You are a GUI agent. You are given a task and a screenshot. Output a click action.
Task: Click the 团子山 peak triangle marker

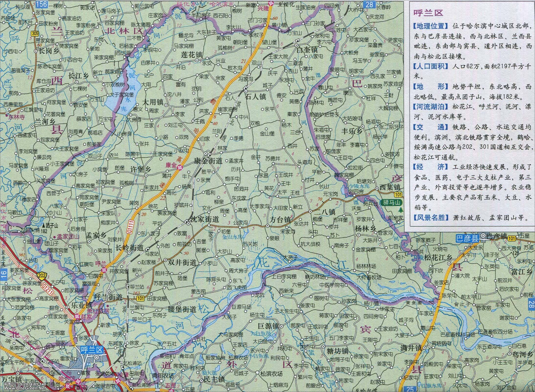tap(44, 226)
